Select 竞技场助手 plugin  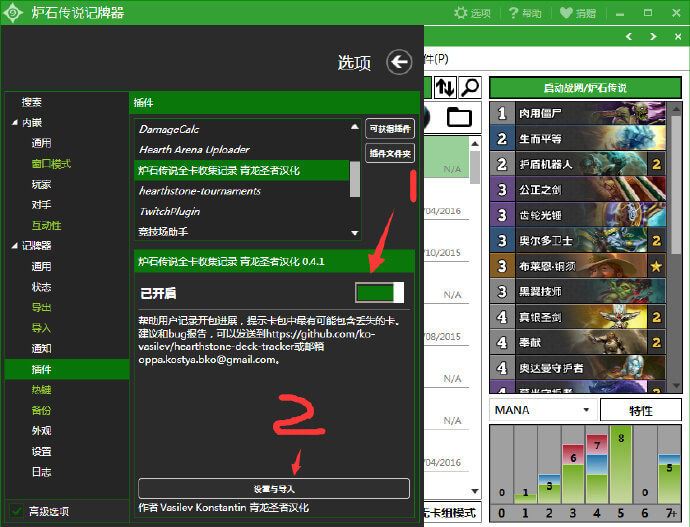click(x=242, y=231)
